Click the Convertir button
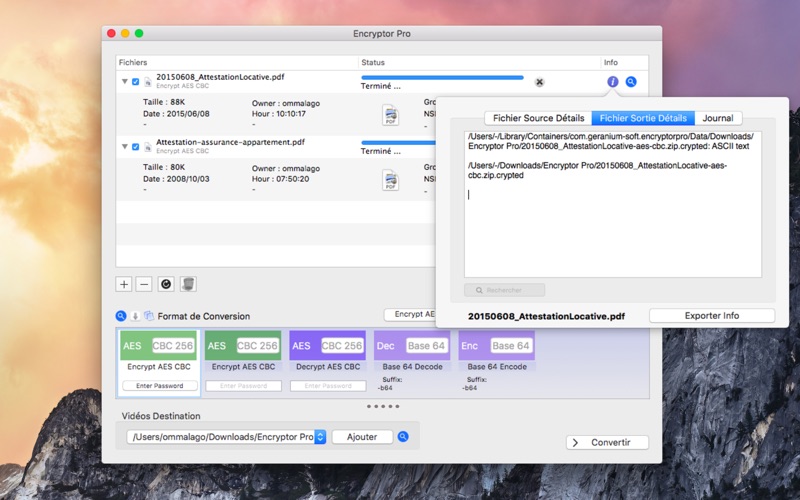 pyautogui.click(x=607, y=442)
